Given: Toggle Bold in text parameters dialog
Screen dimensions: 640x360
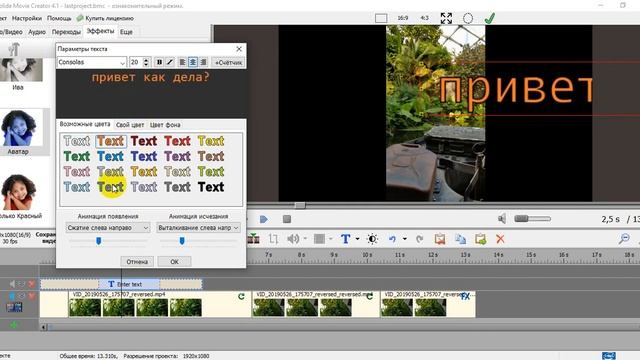Looking at the screenshot, I should point(159,62).
